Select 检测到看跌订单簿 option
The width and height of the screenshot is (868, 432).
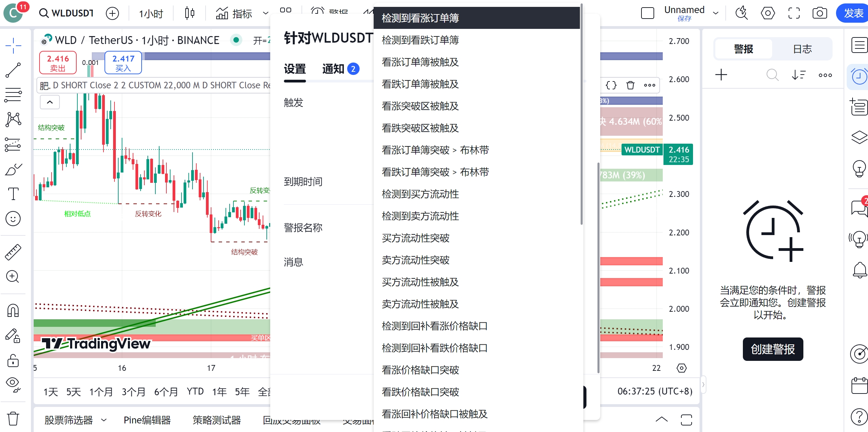click(476, 40)
